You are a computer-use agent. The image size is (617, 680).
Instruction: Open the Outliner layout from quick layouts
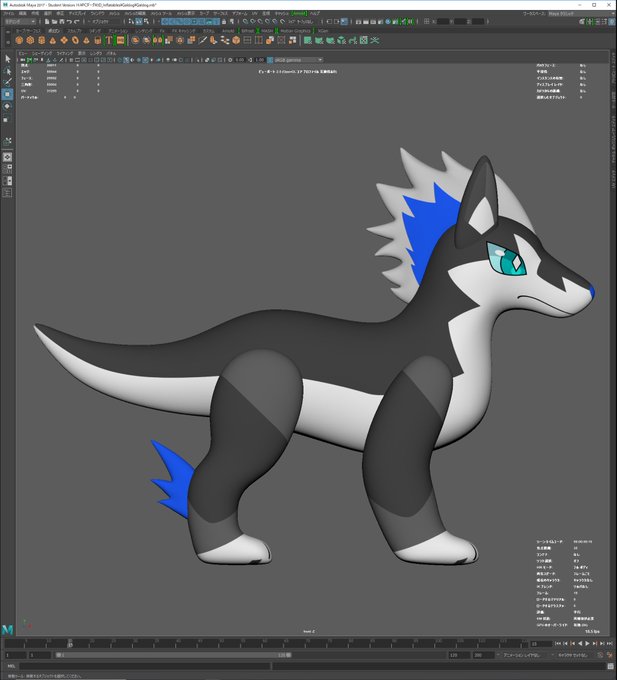(x=7, y=193)
